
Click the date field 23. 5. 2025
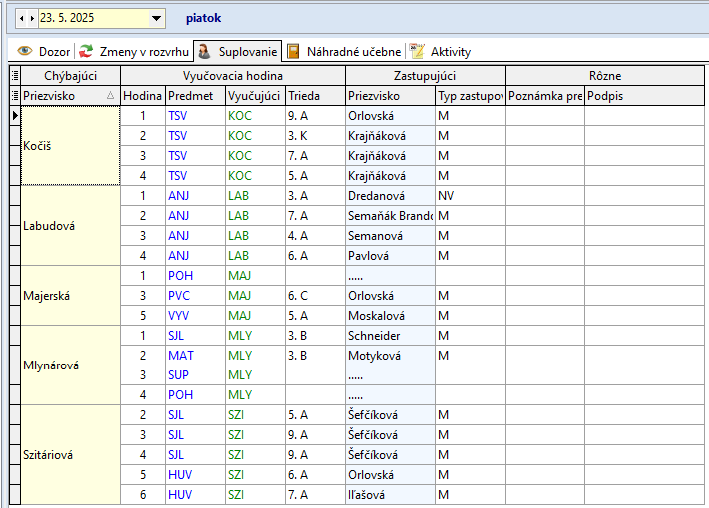[94, 19]
